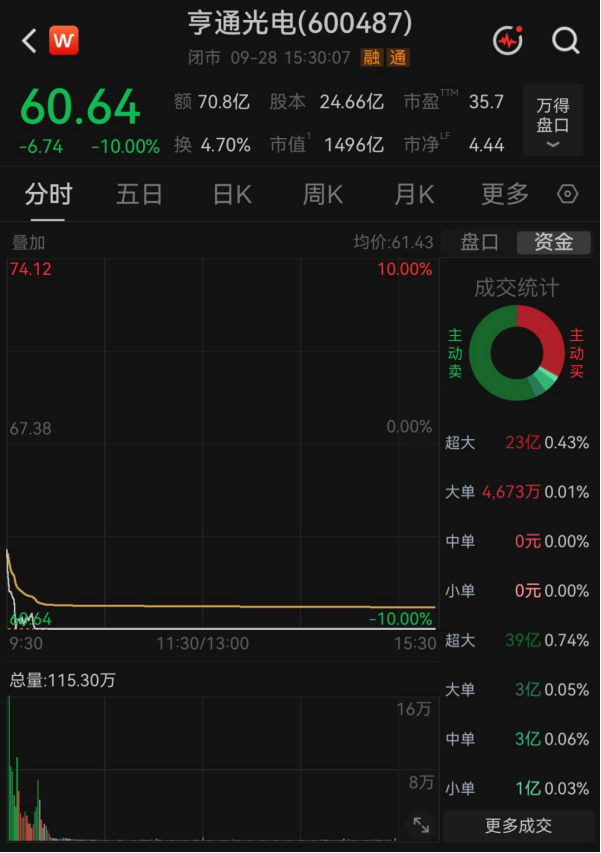Tap the volume bars chart area
The height and width of the screenshot is (853, 601).
[x=222, y=768]
